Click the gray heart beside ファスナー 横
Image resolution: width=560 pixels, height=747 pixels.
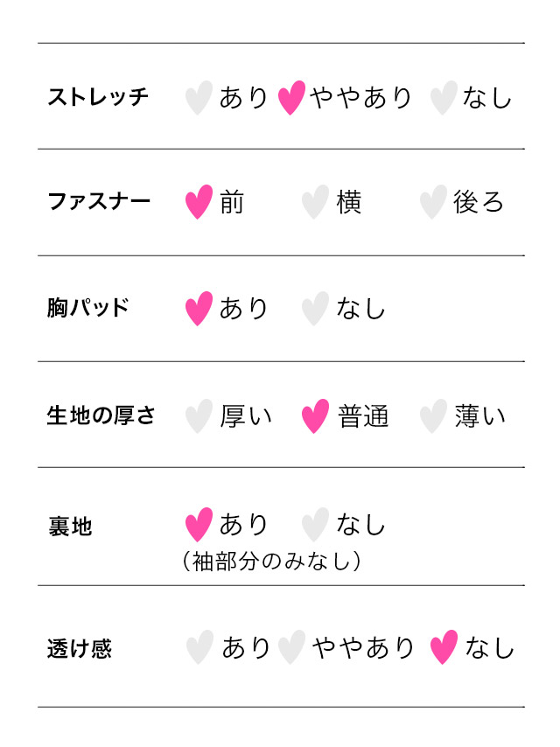(315, 202)
